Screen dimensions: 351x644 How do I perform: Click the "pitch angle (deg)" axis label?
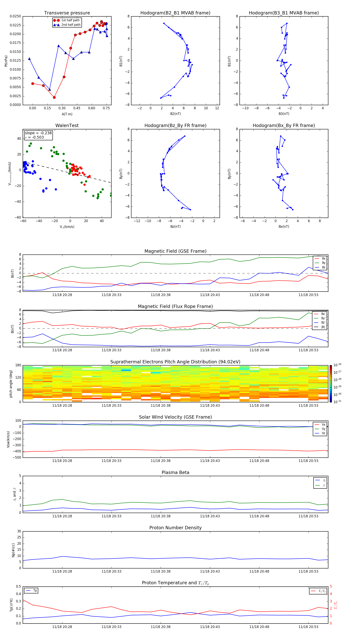[x=11, y=384]
